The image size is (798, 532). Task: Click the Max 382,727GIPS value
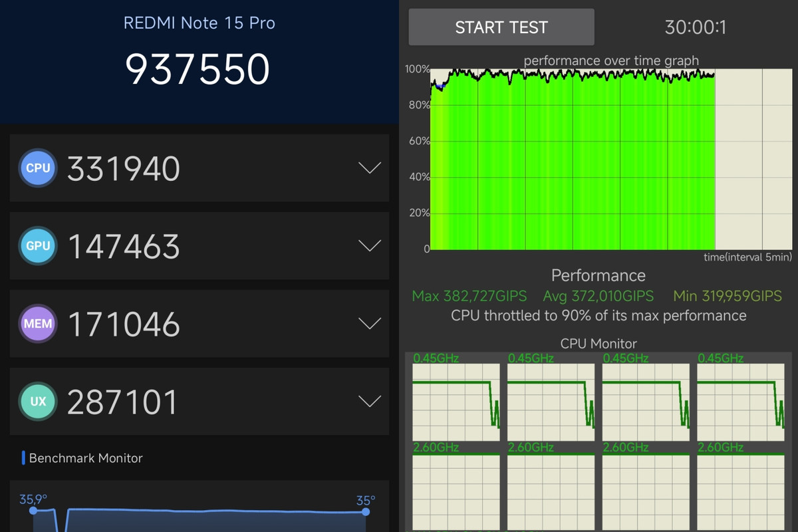[x=469, y=296]
